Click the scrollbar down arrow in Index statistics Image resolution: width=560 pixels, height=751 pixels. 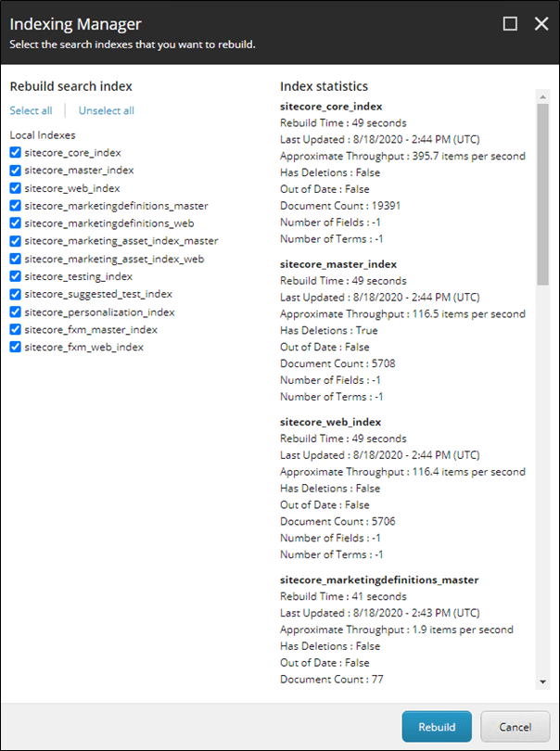click(542, 681)
